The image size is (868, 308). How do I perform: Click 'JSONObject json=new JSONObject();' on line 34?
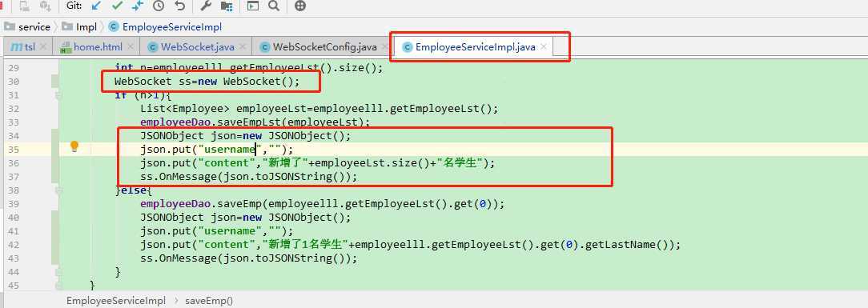246,135
